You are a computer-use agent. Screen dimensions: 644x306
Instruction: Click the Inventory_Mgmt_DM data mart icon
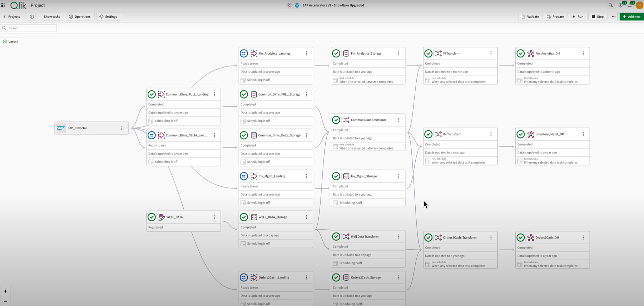[531, 134]
